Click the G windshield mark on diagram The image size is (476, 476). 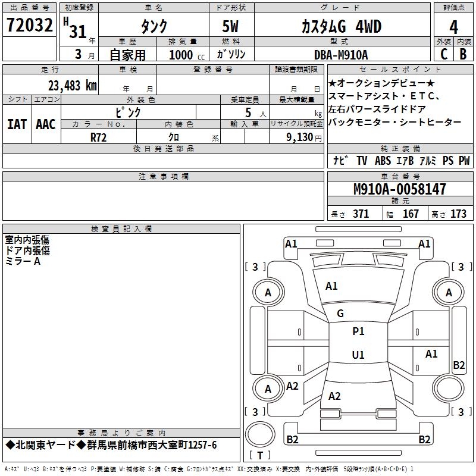340,314
